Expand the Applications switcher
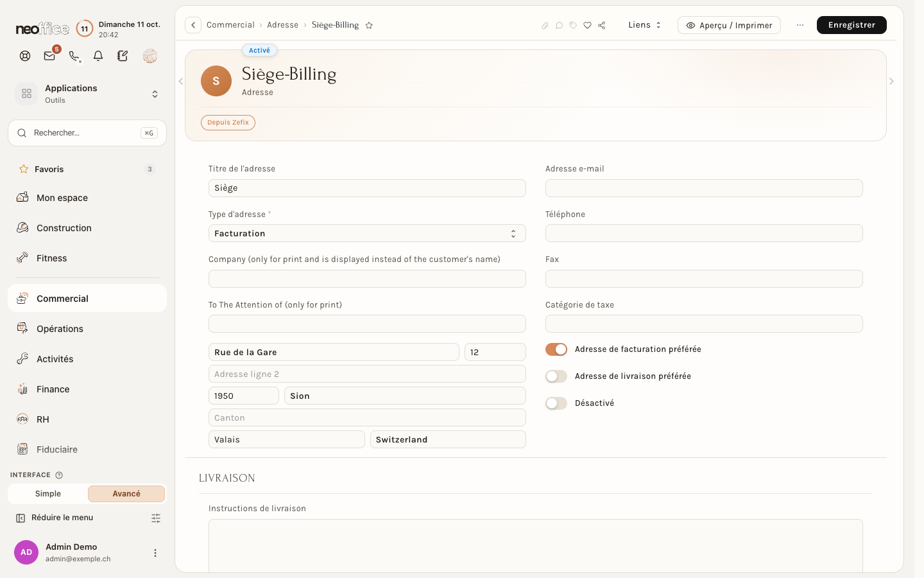This screenshot has width=924, height=578. point(87,94)
